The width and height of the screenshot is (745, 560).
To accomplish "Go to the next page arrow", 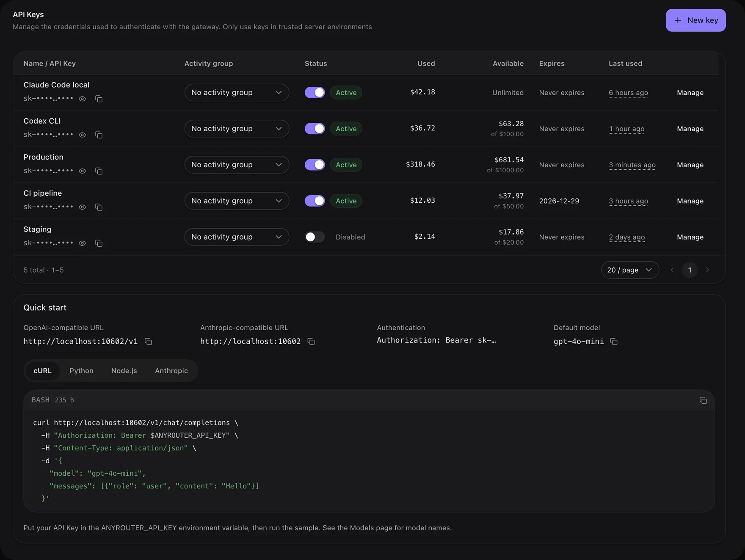I will (707, 270).
